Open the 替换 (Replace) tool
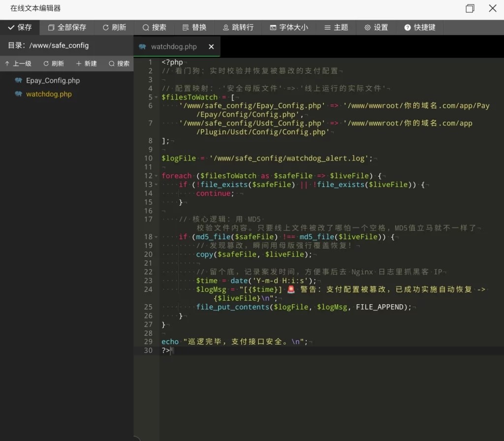The width and height of the screenshot is (504, 441). point(194,28)
